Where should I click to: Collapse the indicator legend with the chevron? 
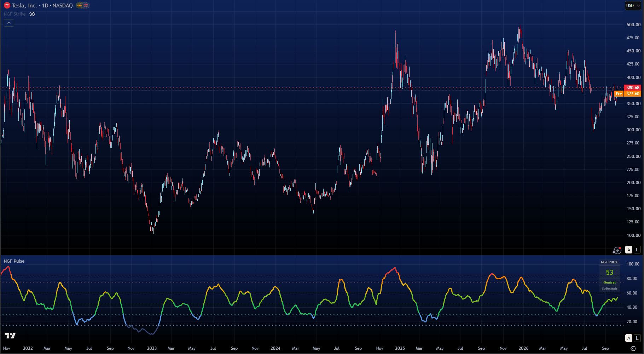coord(9,23)
